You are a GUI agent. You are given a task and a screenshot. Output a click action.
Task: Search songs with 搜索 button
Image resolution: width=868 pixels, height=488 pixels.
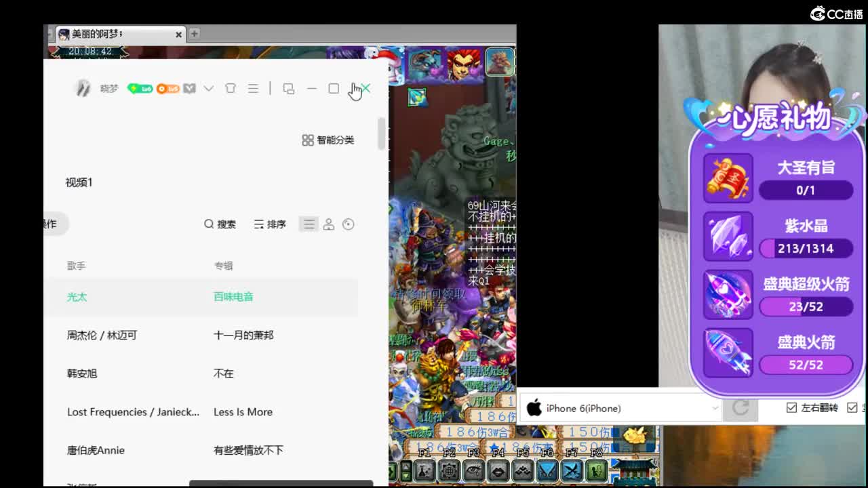(220, 224)
